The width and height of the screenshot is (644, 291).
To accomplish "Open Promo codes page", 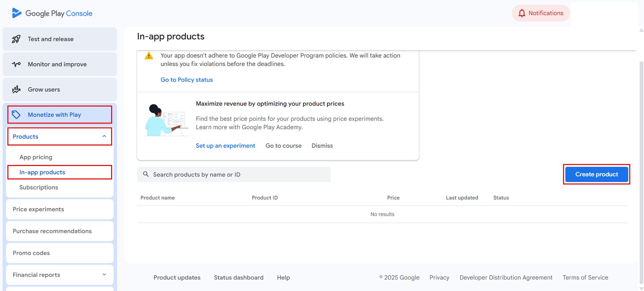I will [60, 253].
